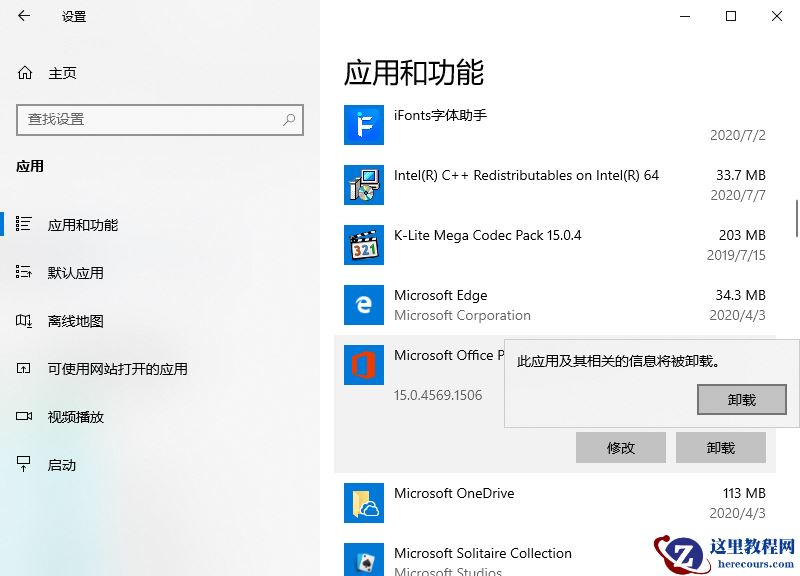This screenshot has width=800, height=576.
Task: Open 主页 from the sidebar
Action: tap(60, 72)
